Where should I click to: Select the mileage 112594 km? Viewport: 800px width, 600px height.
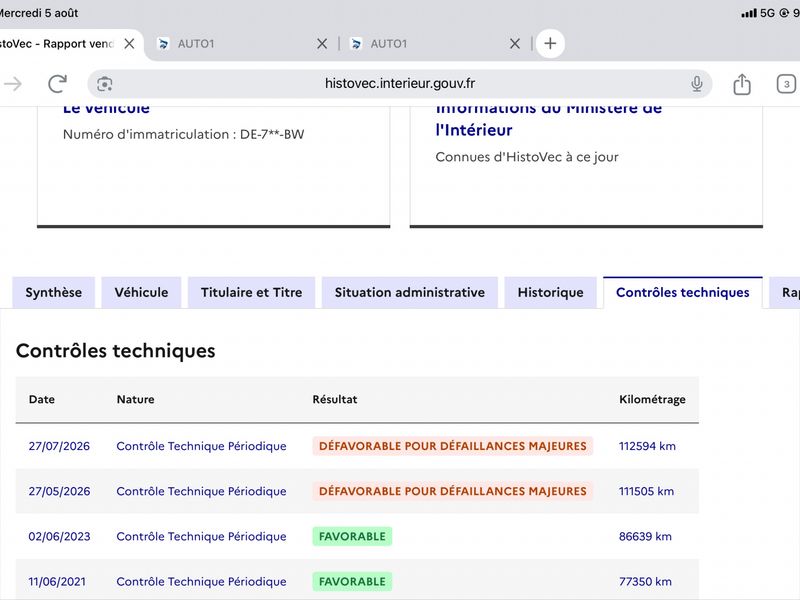(x=647, y=446)
